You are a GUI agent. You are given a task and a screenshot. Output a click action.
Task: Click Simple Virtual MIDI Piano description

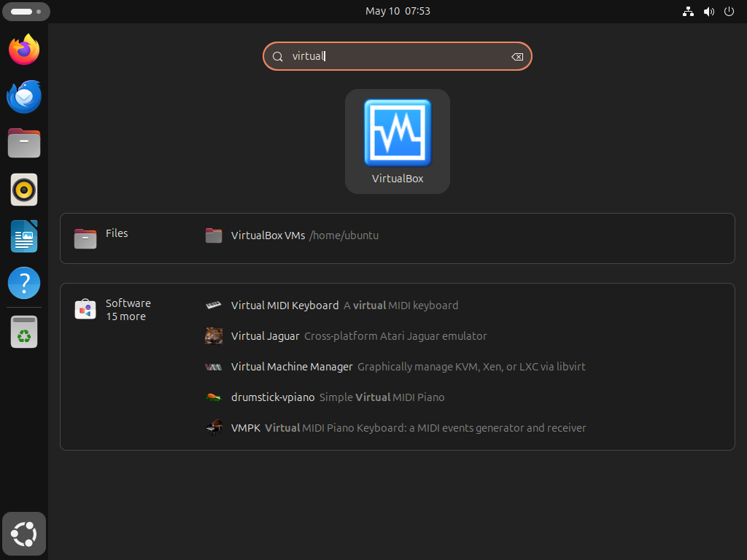click(x=382, y=397)
